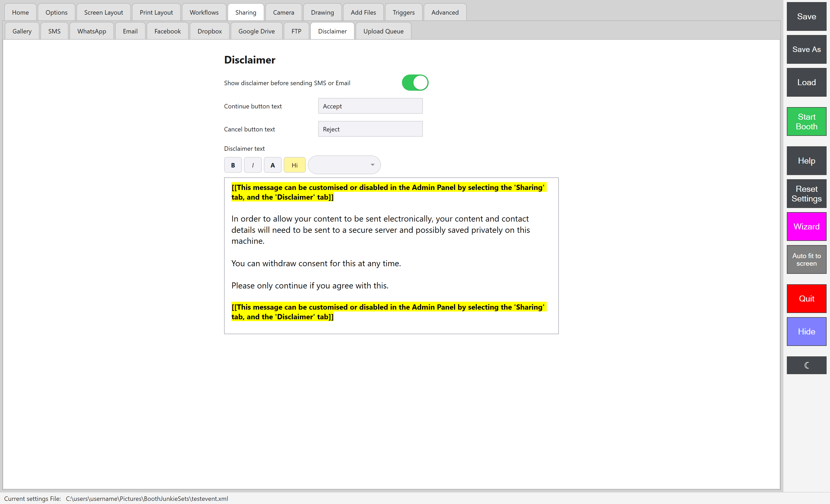Click the Save button
This screenshot has width=830, height=504.
(806, 16)
